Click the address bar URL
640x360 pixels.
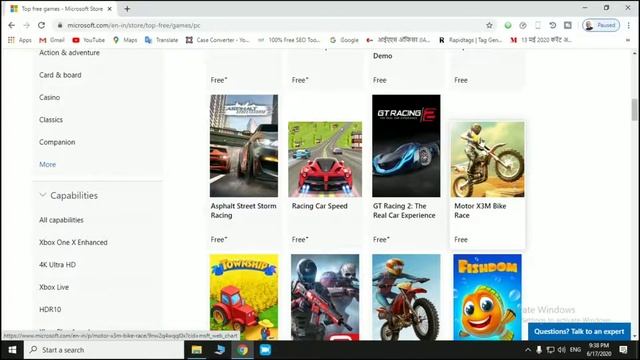point(134,25)
